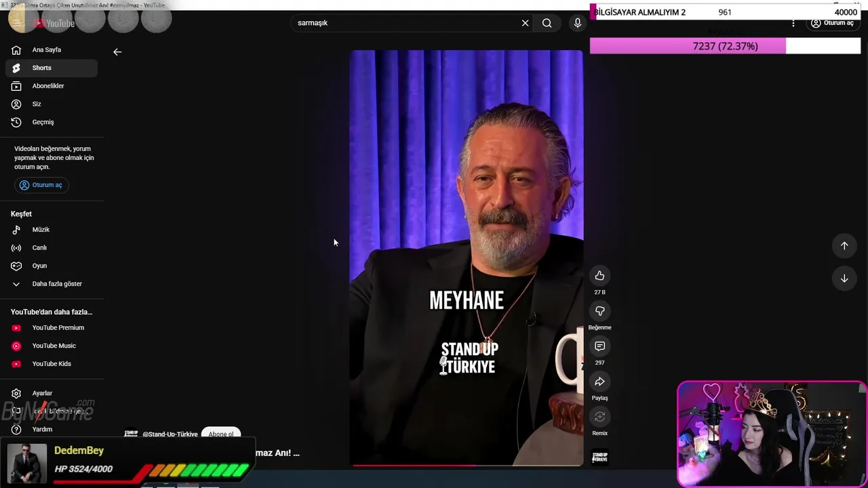
Task: Open the Abonelikler subscriptions icon
Action: (16, 86)
